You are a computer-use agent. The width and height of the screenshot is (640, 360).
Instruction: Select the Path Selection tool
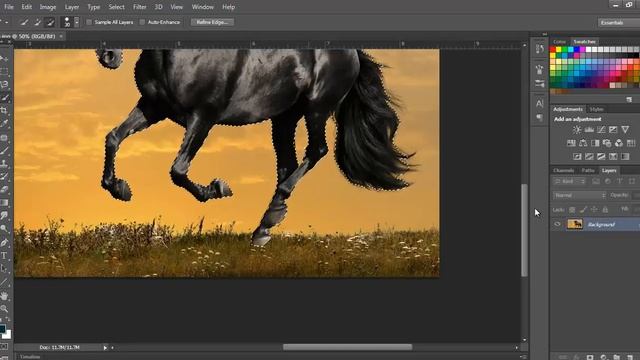pyautogui.click(x=4, y=269)
